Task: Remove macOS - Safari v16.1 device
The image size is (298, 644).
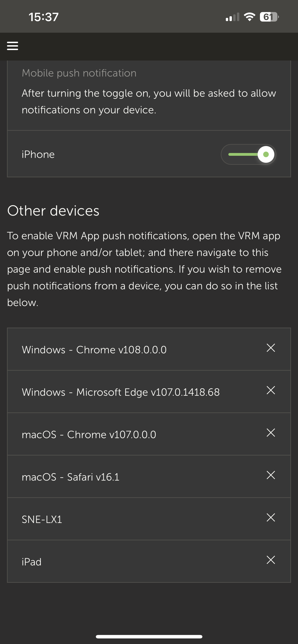Action: click(x=271, y=475)
